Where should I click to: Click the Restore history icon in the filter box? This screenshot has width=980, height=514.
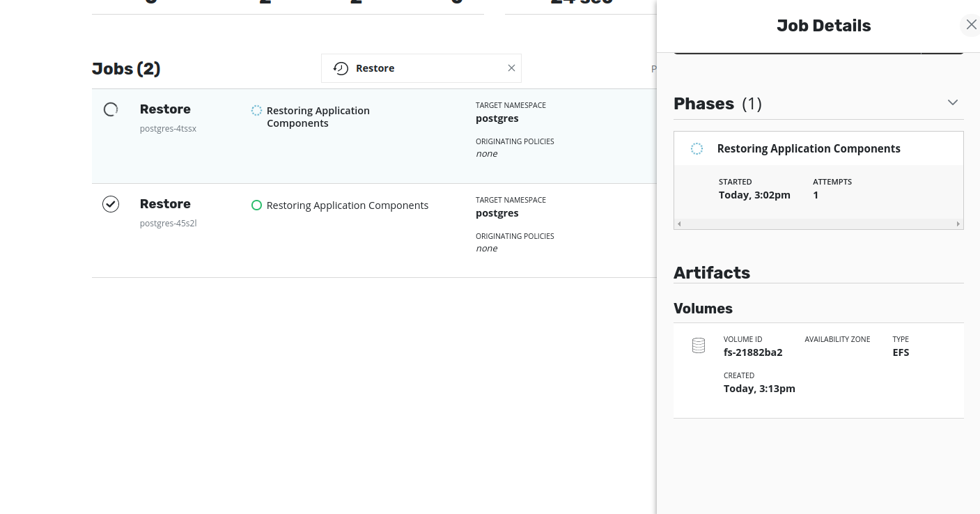[341, 68]
